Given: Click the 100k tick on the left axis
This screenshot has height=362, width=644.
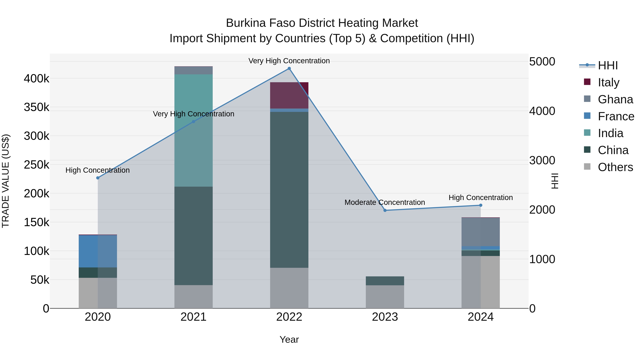Looking at the screenshot, I should pos(36,251).
